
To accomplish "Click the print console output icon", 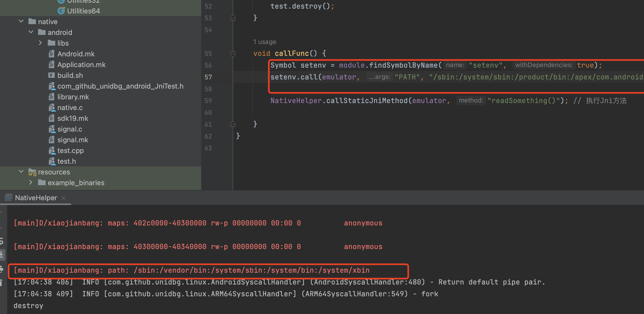I will click(x=1, y=269).
